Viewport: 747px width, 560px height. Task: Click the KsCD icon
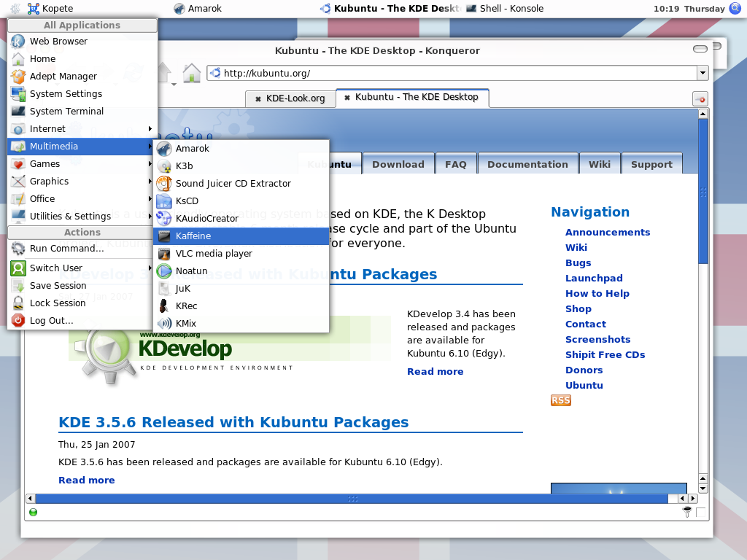click(164, 201)
